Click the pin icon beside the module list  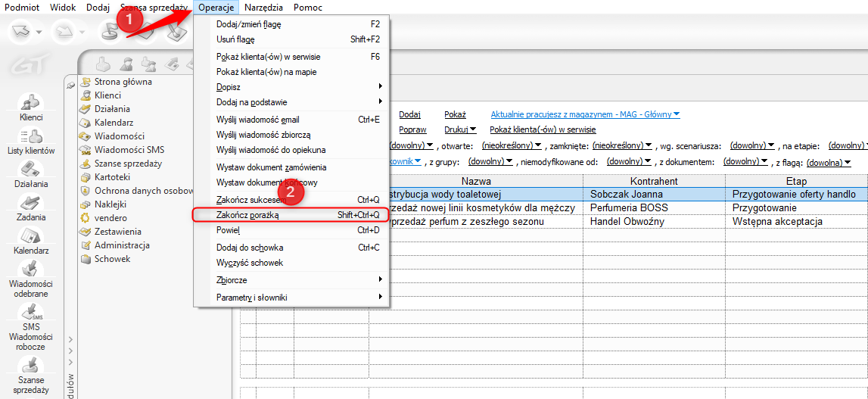tap(71, 84)
